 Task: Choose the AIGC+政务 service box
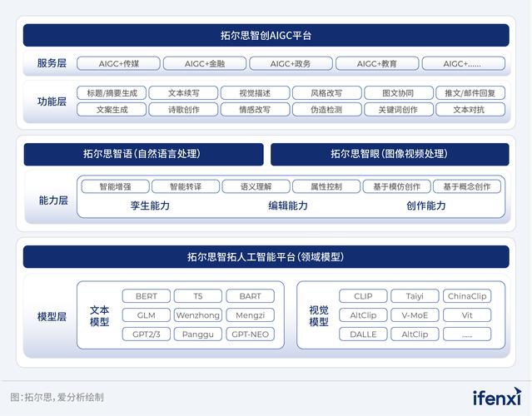click(291, 63)
